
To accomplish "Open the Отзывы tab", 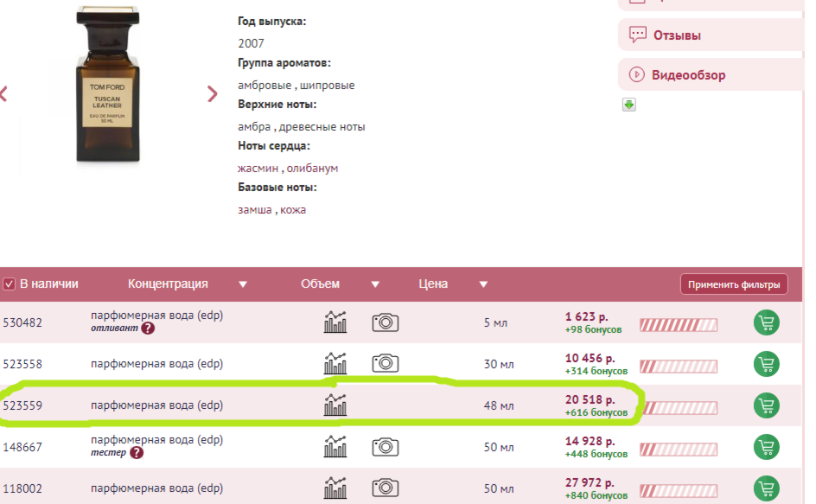I will tap(711, 35).
